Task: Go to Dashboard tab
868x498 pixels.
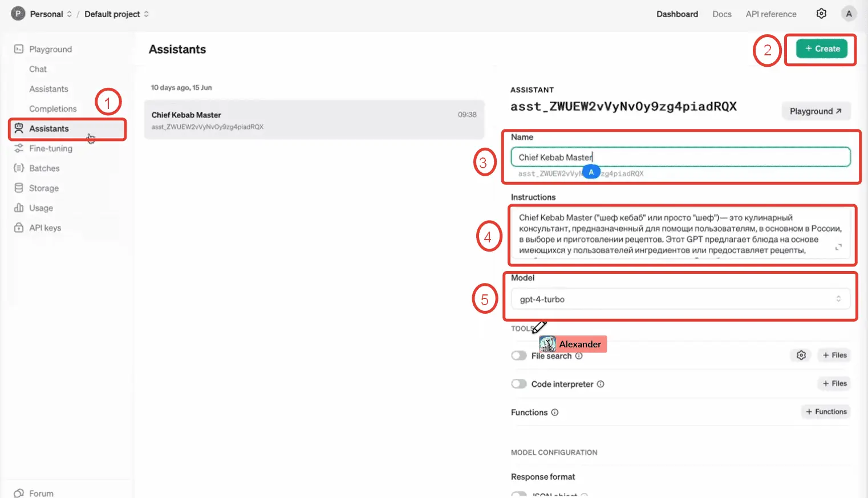Action: click(x=677, y=14)
